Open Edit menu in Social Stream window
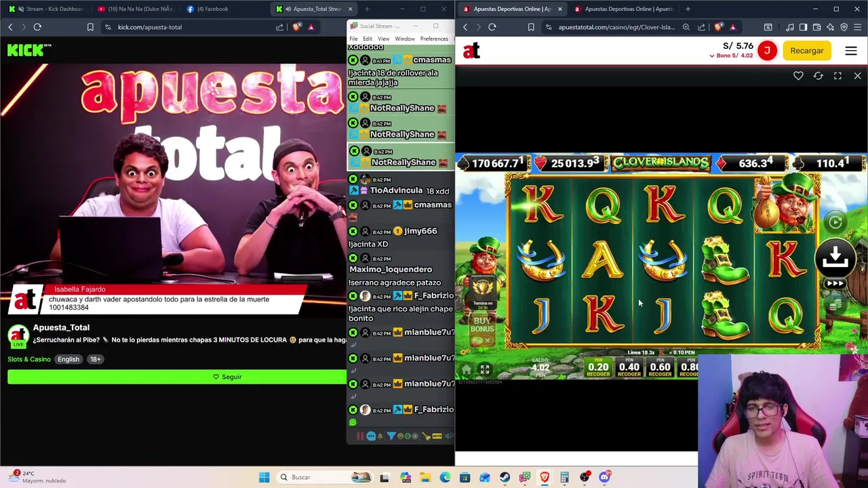The width and height of the screenshot is (868, 488). [x=368, y=39]
